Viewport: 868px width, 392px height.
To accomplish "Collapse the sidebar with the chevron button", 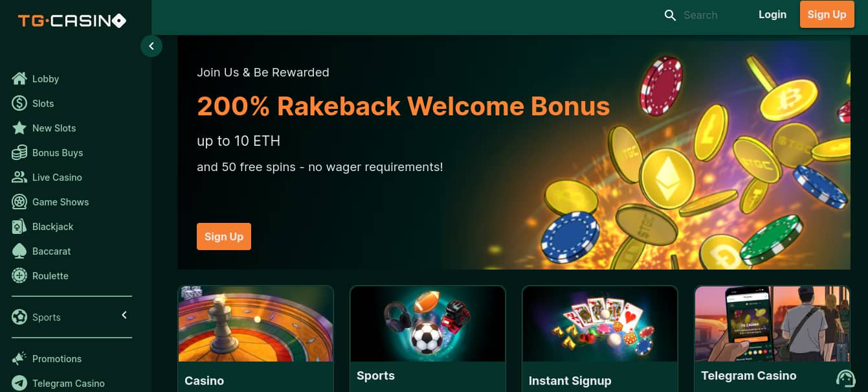I will pyautogui.click(x=151, y=46).
